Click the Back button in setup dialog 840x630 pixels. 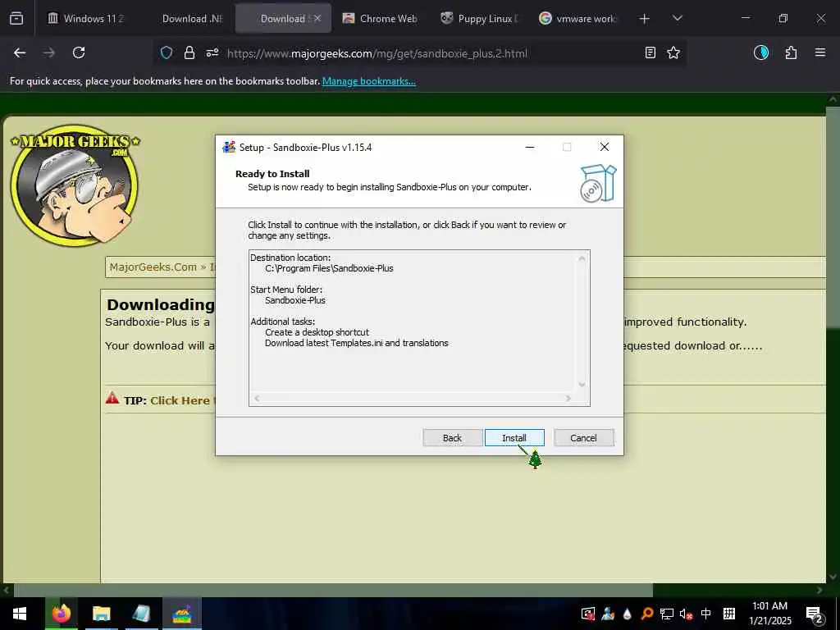pos(452,438)
